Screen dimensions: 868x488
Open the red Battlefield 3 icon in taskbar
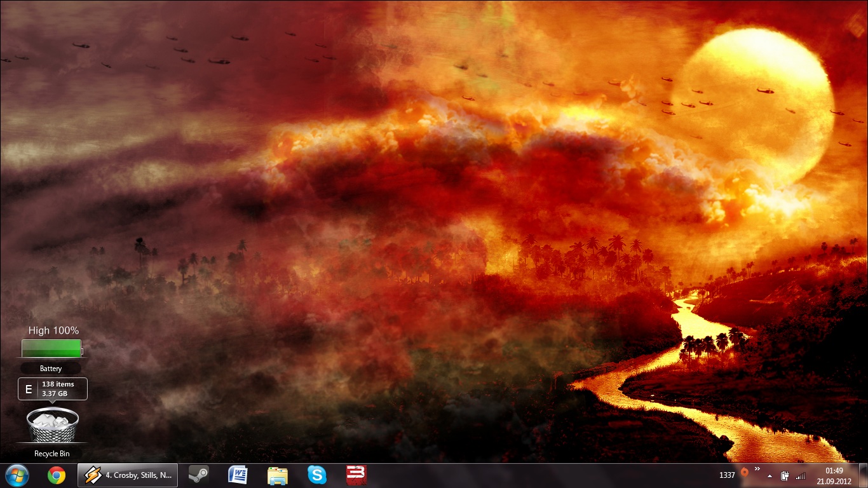pos(356,475)
